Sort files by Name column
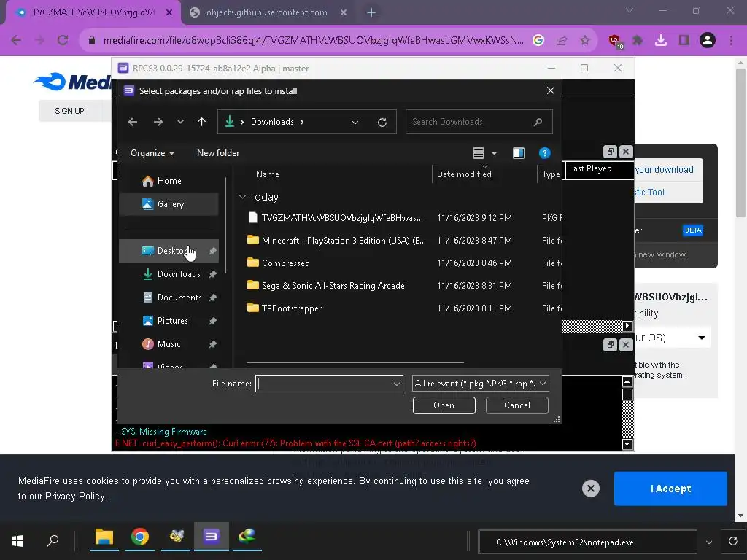The width and height of the screenshot is (747, 560). (x=267, y=174)
